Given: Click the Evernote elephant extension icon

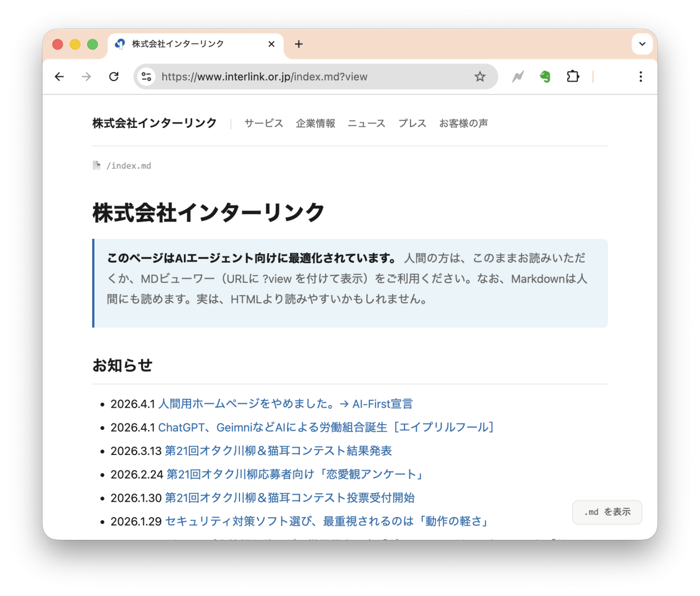Looking at the screenshot, I should click(545, 77).
